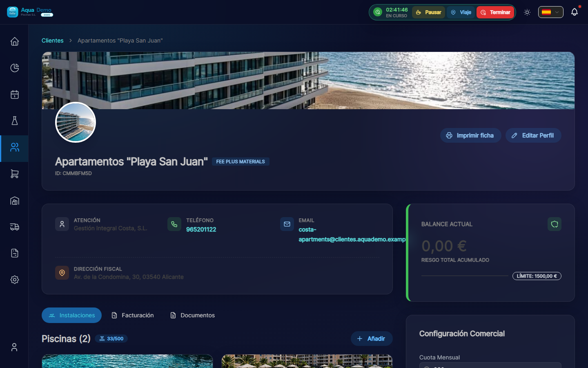Click the 33/500 pools counter badge
The image size is (588, 368).
111,339
